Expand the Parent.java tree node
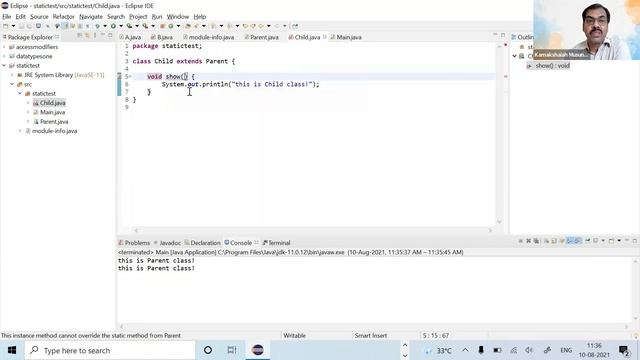This screenshot has height=360, width=640. coord(28,122)
